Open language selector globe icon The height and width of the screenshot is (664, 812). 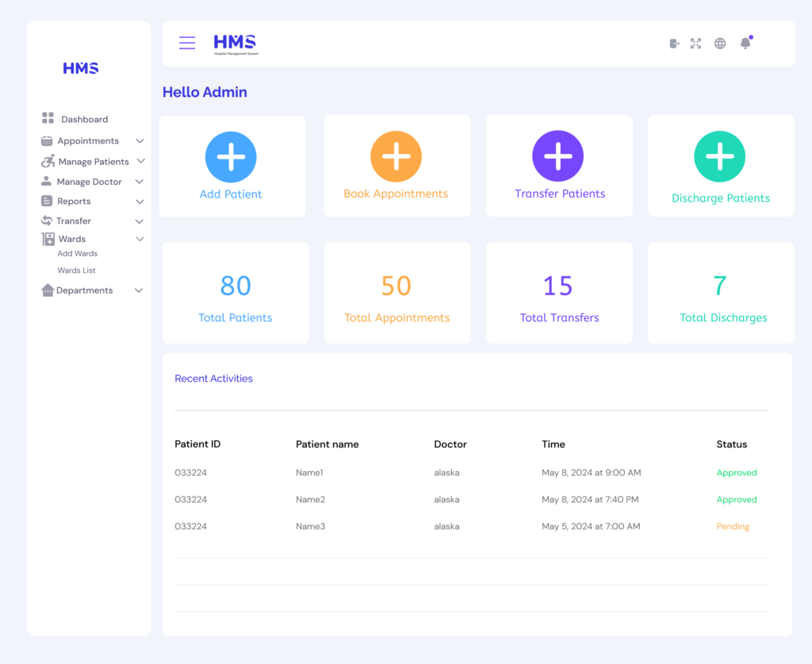point(720,44)
